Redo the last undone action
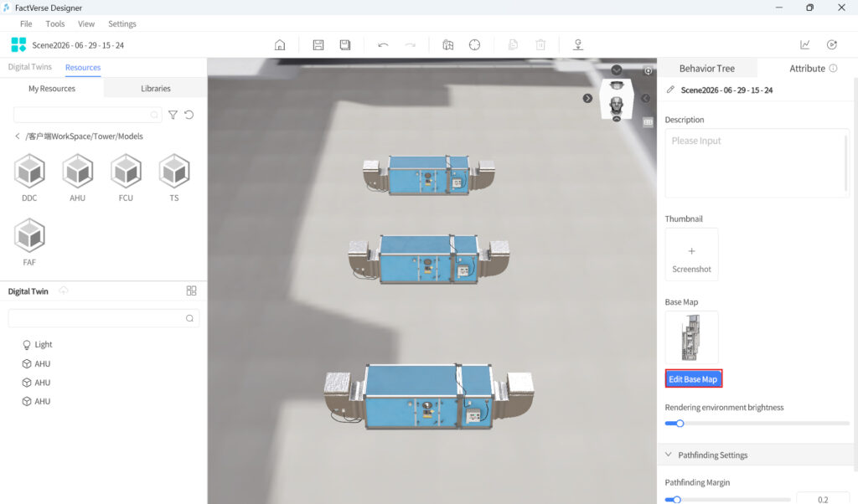Viewport: 858px width, 504px height. [410, 45]
